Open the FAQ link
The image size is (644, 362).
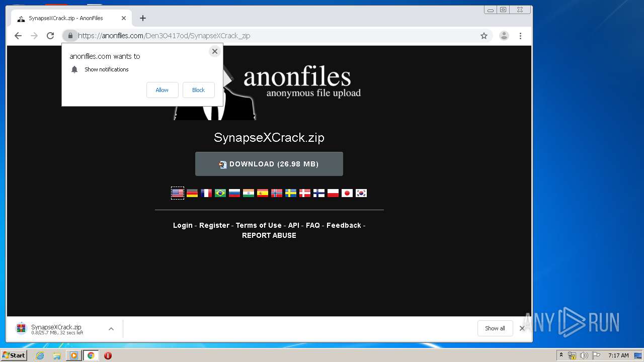tap(313, 225)
